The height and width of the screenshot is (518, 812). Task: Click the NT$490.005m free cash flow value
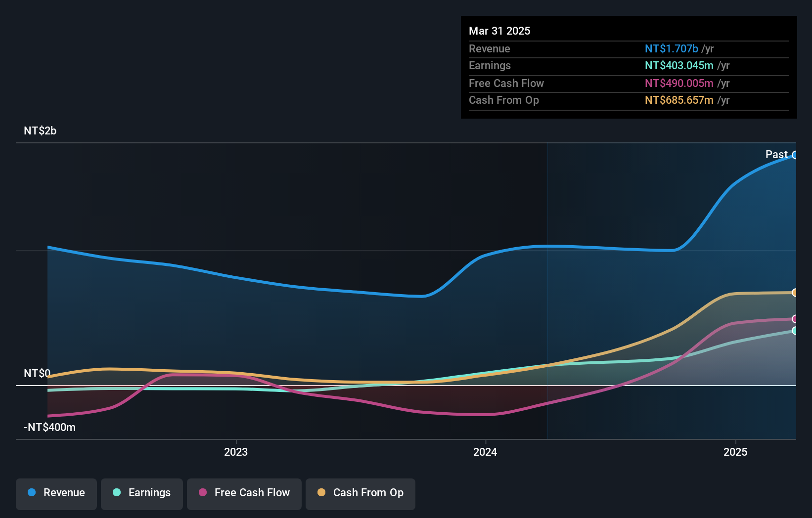click(679, 84)
